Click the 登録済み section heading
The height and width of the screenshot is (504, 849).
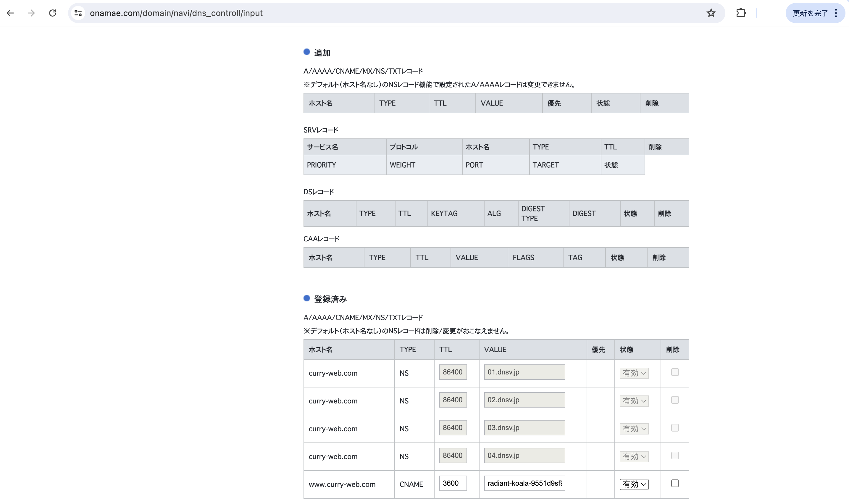[x=330, y=299]
